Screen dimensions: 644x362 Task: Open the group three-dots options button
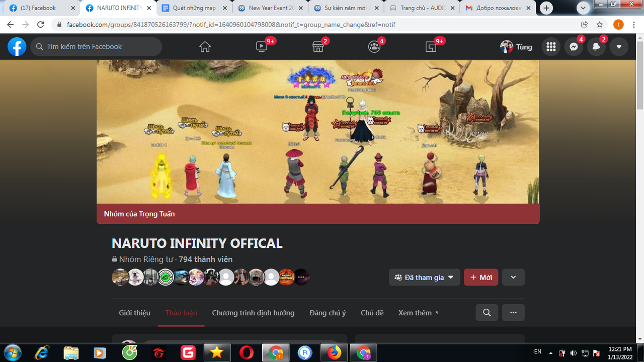coord(513,312)
